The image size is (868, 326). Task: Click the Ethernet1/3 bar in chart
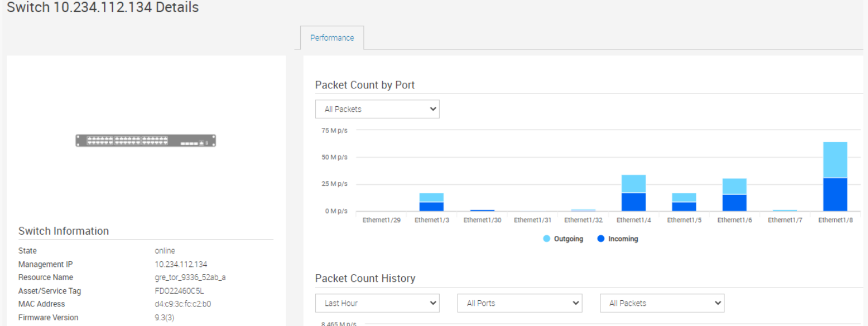[x=431, y=203]
